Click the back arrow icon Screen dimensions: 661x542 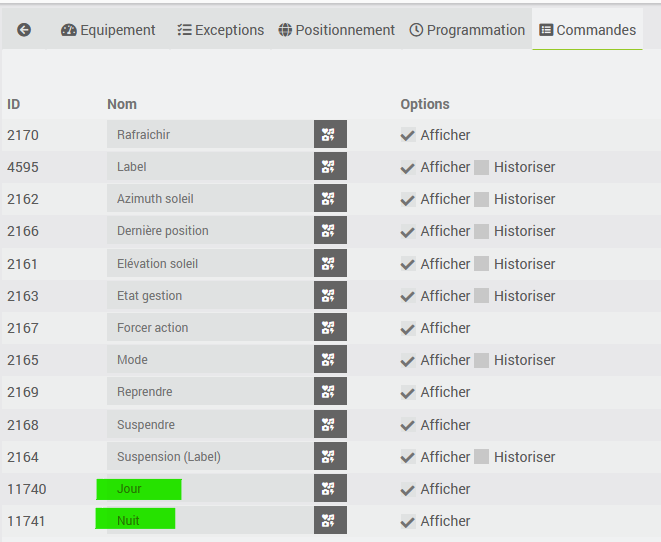tap(24, 30)
